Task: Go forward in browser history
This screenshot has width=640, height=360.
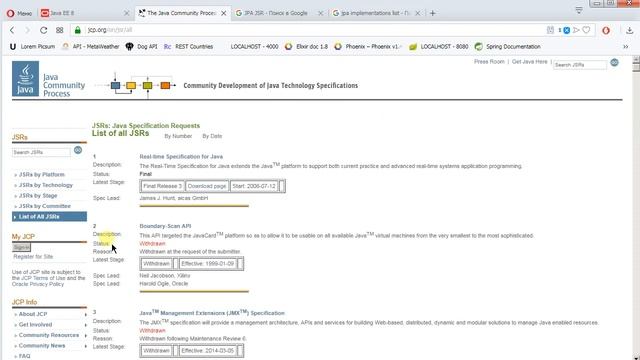Action: [x=27, y=30]
